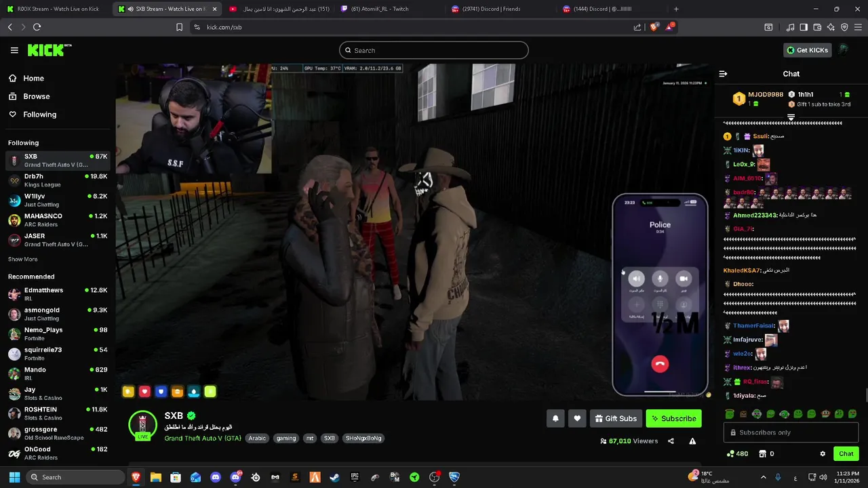Image resolution: width=868 pixels, height=488 pixels.
Task: Open ROSHTEIN in Recommended list
Action: pyautogui.click(x=58, y=413)
